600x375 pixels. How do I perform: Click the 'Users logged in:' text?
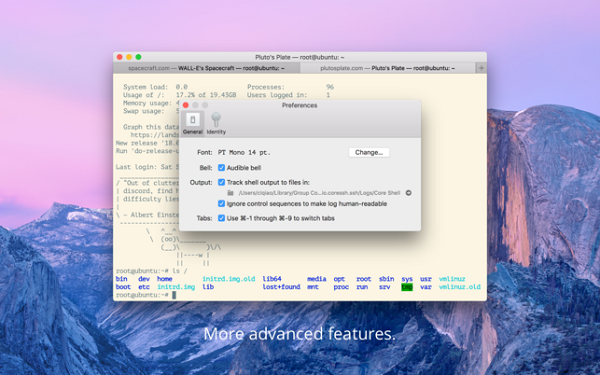tap(277, 95)
